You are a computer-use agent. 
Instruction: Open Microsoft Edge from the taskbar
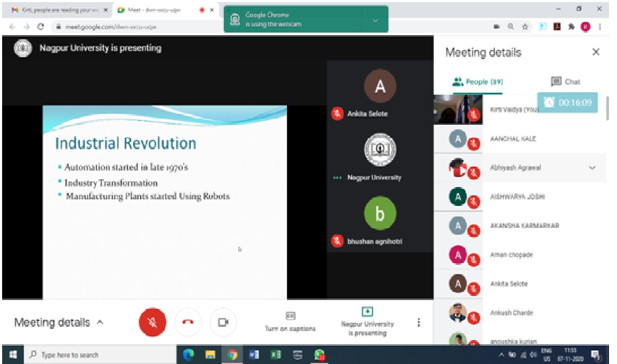pyautogui.click(x=189, y=355)
